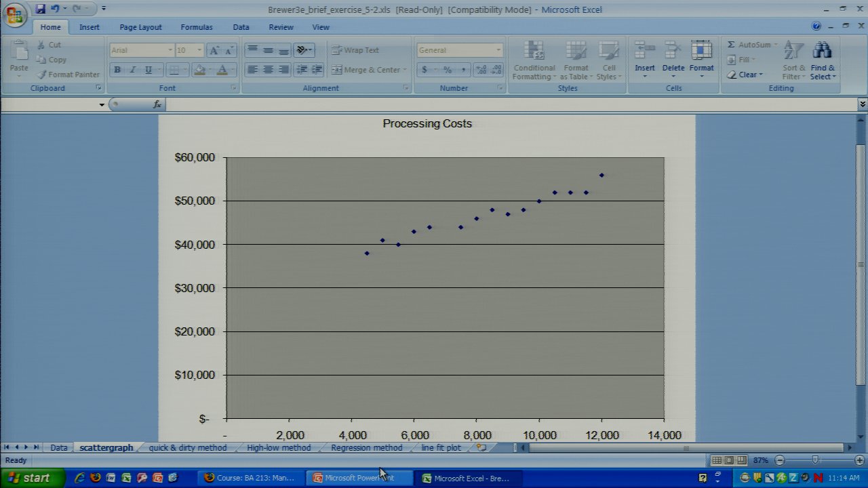Click the zoom slider handle
The width and height of the screenshot is (868, 488).
(815, 460)
